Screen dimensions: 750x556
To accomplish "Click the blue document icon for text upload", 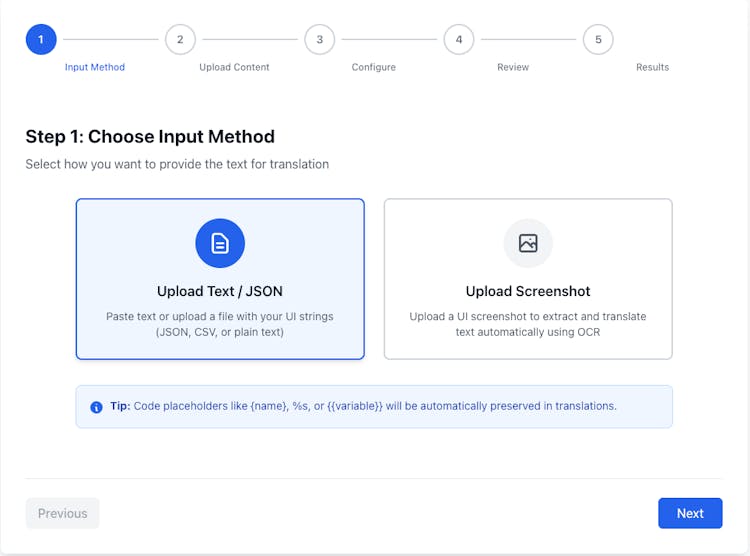I will 220,243.
